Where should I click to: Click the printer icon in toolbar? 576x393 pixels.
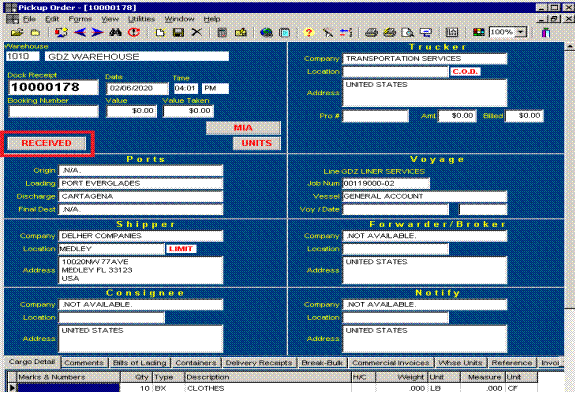371,33
